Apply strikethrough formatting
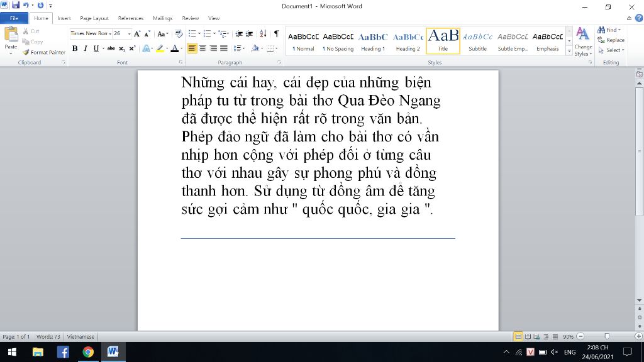Viewport: 644px width, 362px height. pyautogui.click(x=111, y=48)
